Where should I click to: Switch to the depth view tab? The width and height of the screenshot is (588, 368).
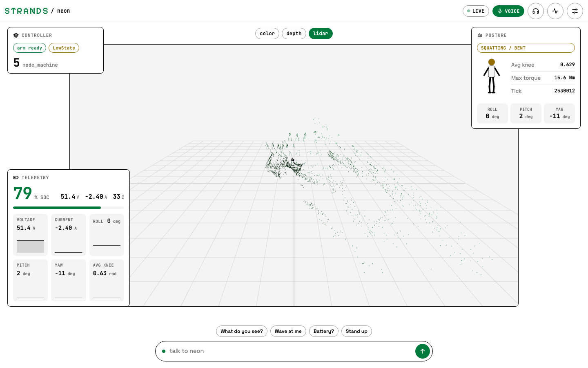294,34
